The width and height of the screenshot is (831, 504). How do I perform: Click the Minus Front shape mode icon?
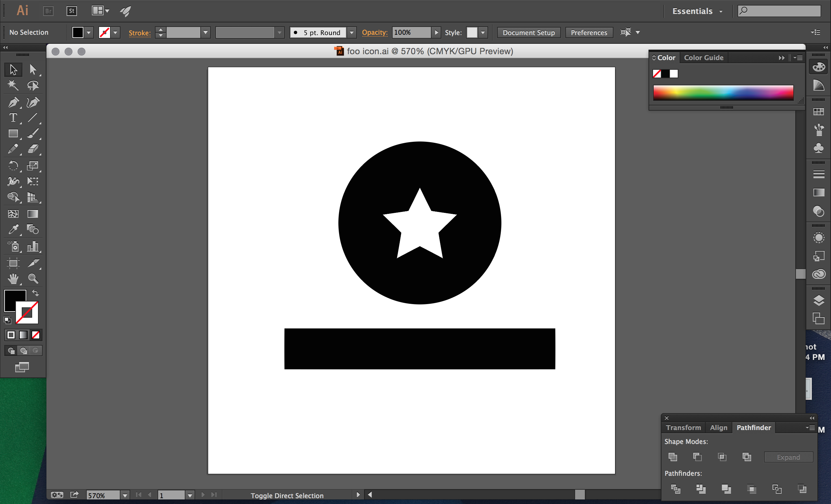pyautogui.click(x=698, y=457)
